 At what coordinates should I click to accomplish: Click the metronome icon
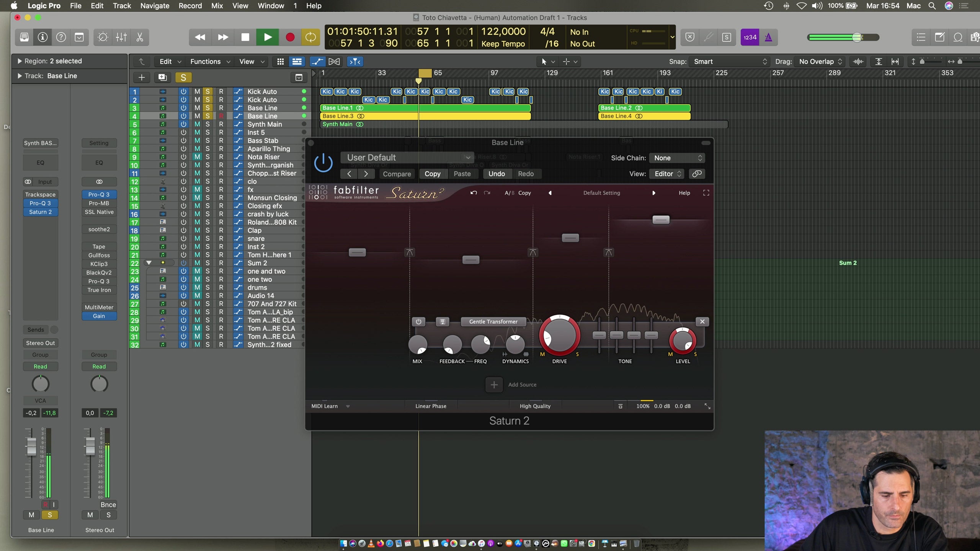(768, 37)
